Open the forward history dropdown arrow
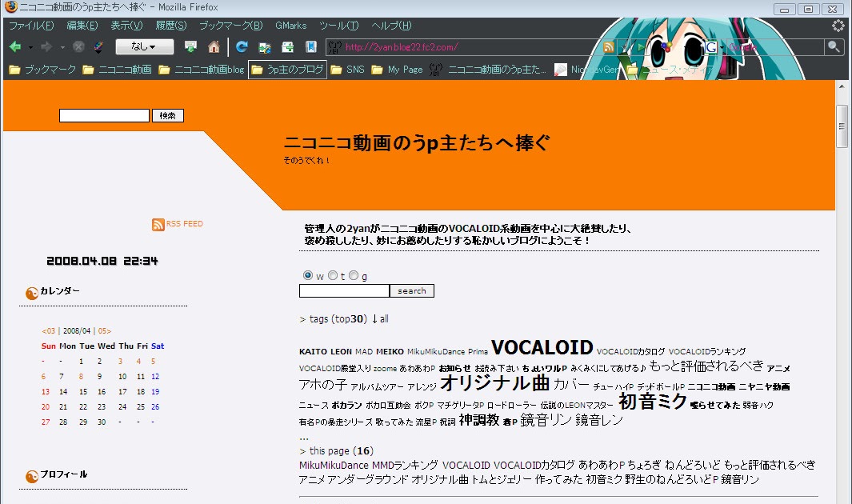The height and width of the screenshot is (504, 852). pyautogui.click(x=62, y=48)
